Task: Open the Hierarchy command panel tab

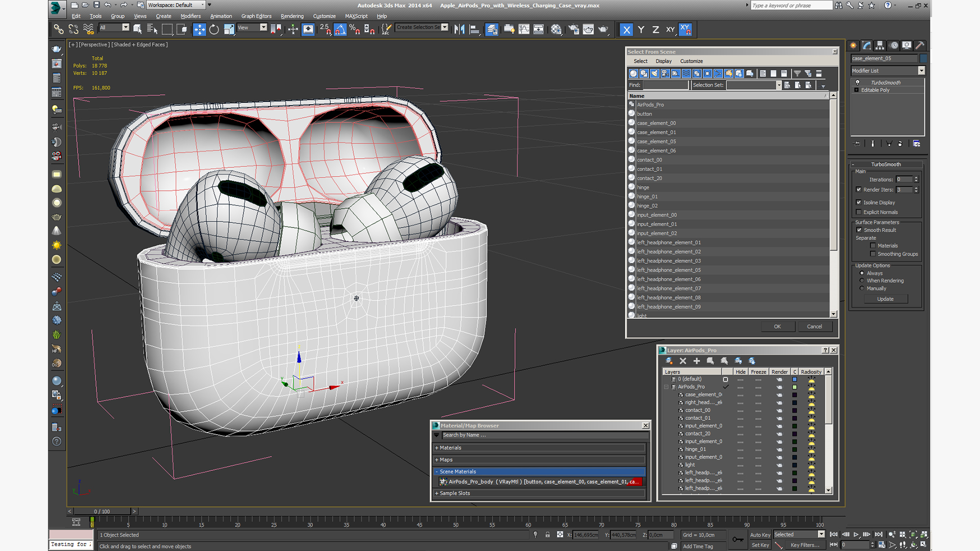Action: point(880,45)
